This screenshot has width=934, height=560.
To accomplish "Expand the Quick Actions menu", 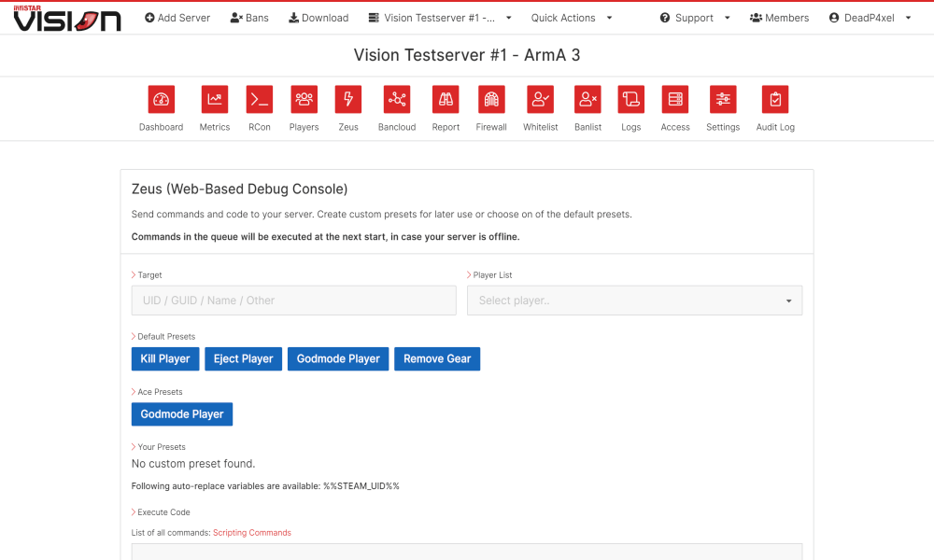I will (x=572, y=18).
